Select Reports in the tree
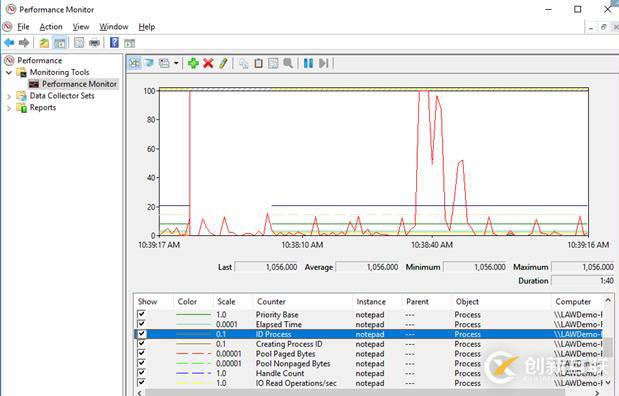This screenshot has width=619, height=396. click(43, 108)
